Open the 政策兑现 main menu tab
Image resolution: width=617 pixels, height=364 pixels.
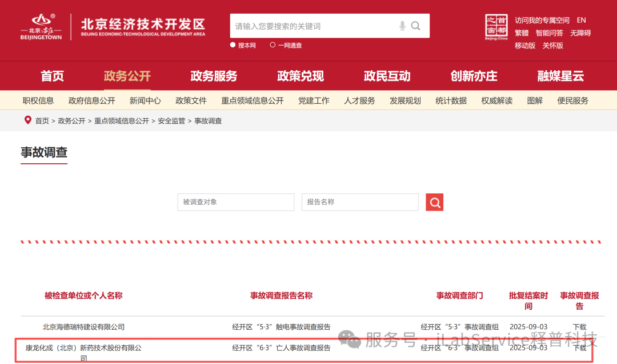301,76
